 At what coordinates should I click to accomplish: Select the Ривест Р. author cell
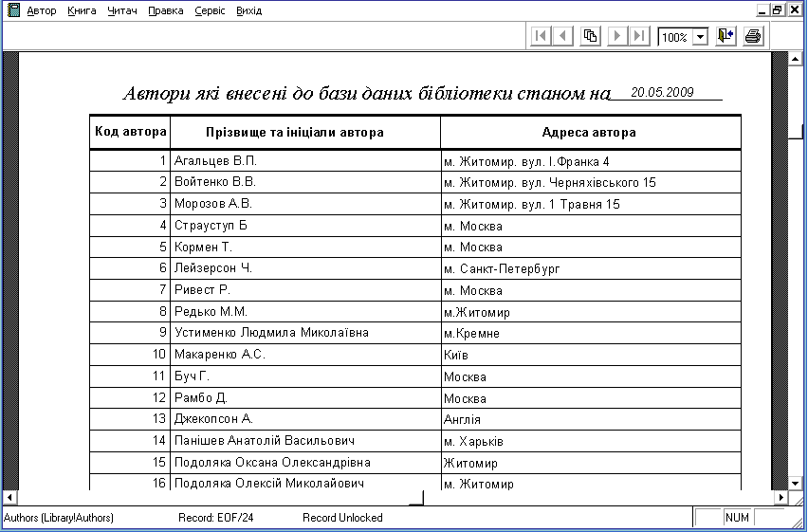pos(305,290)
